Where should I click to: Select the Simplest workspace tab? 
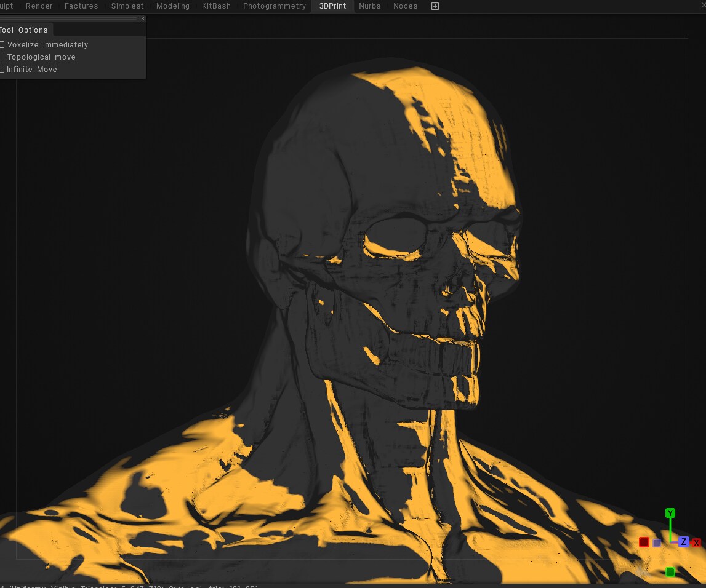127,6
